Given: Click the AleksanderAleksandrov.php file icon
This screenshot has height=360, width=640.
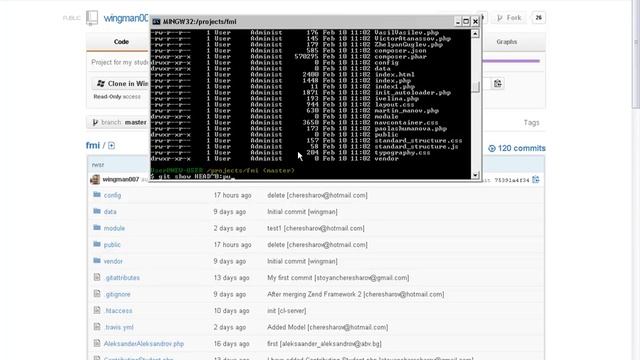Looking at the screenshot, I should coord(97,343).
